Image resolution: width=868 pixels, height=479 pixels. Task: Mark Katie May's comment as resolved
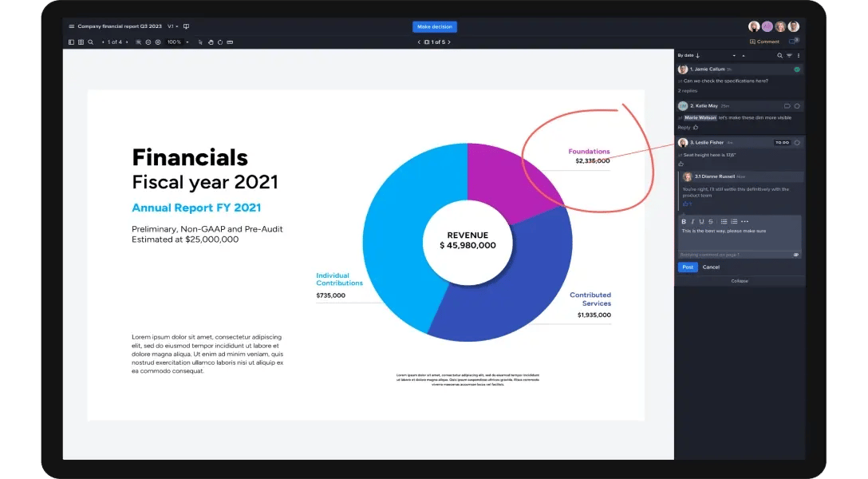(797, 105)
